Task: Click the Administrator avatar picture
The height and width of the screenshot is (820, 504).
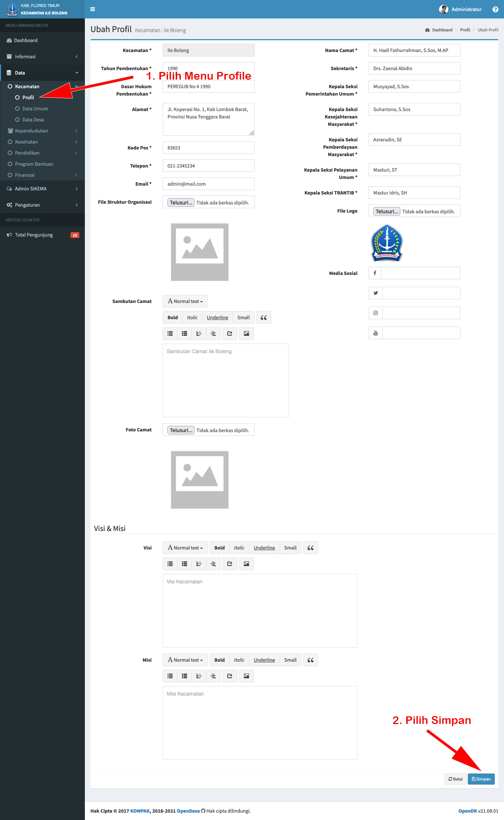Action: 443,9
